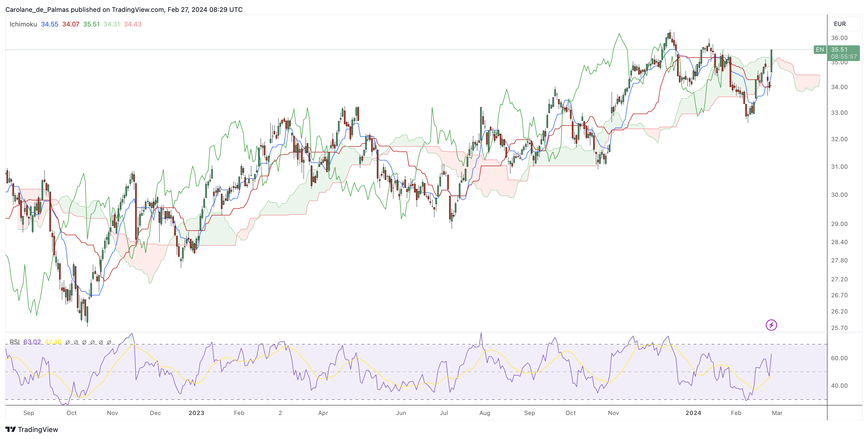The image size is (868, 439).
Task: Click the Apr label on time axis
Action: pyautogui.click(x=323, y=413)
